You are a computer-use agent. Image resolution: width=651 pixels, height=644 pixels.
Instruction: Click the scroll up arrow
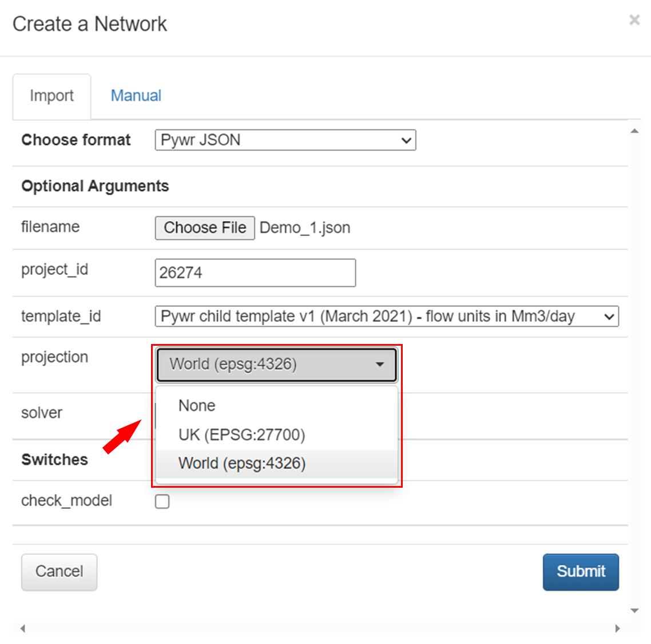[634, 131]
